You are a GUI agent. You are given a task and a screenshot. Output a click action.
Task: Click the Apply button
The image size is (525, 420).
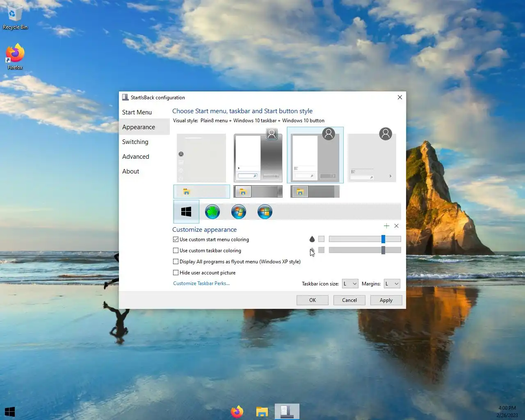[386, 300]
